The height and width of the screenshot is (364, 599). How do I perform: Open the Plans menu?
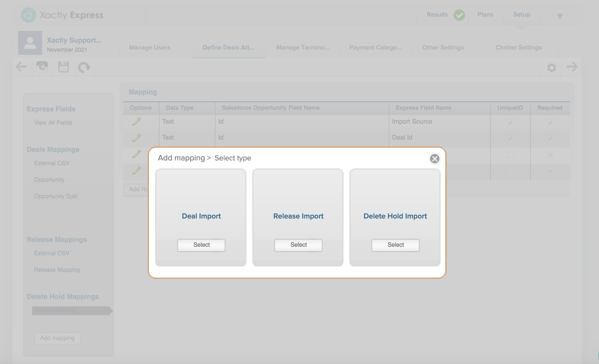(x=485, y=14)
